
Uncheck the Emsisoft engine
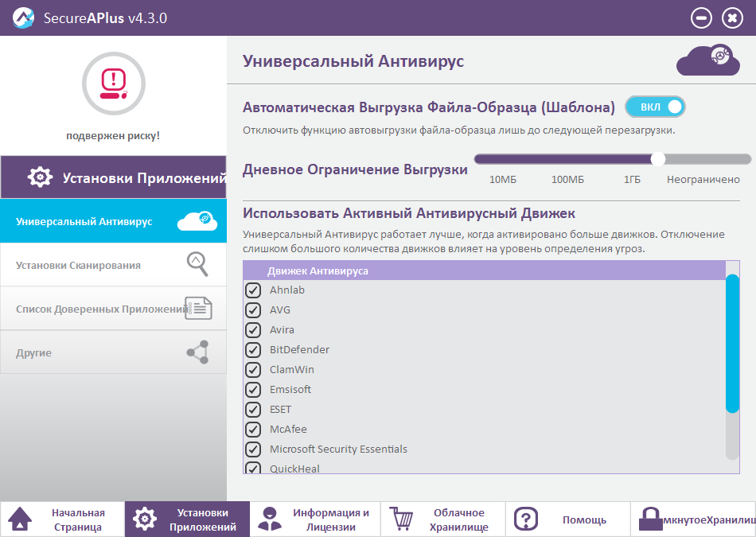coord(253,389)
